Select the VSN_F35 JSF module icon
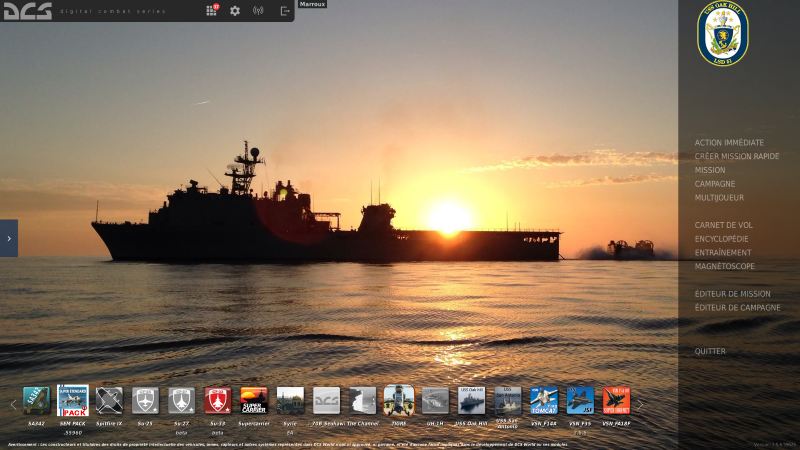The height and width of the screenshot is (450, 800). click(x=580, y=401)
